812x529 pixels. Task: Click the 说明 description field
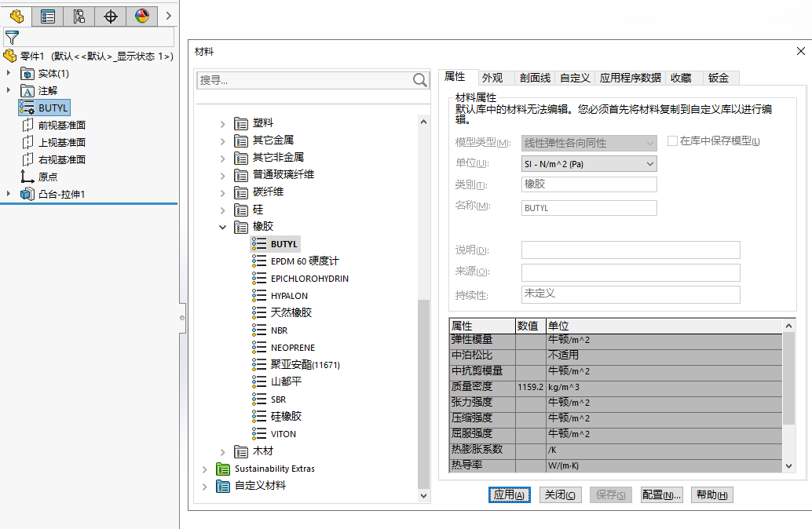631,250
